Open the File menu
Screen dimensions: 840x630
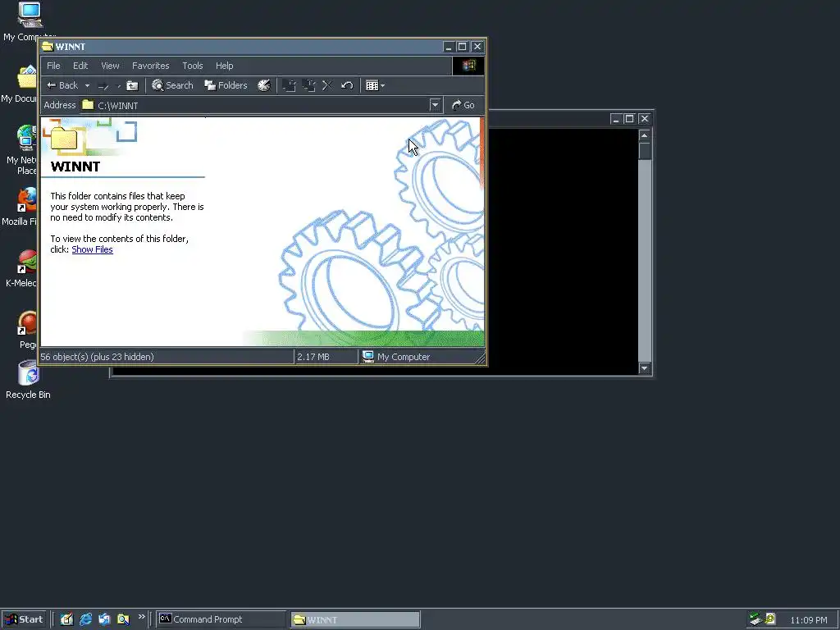click(53, 66)
